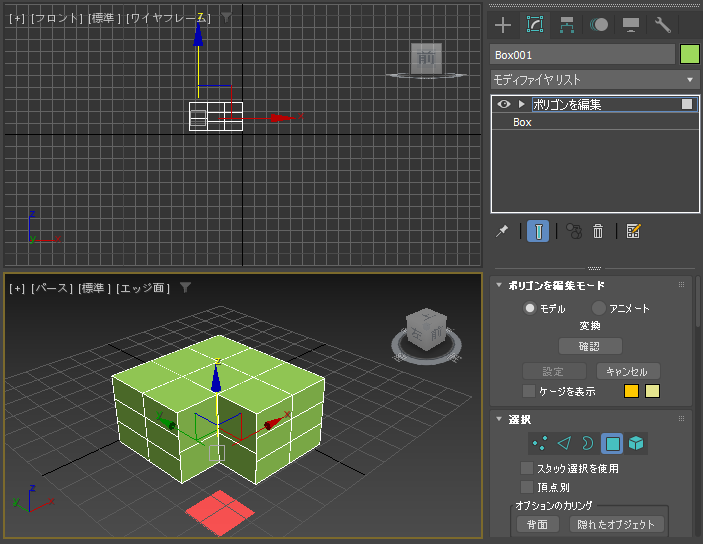Select Element sub-object level icon

(x=636, y=444)
